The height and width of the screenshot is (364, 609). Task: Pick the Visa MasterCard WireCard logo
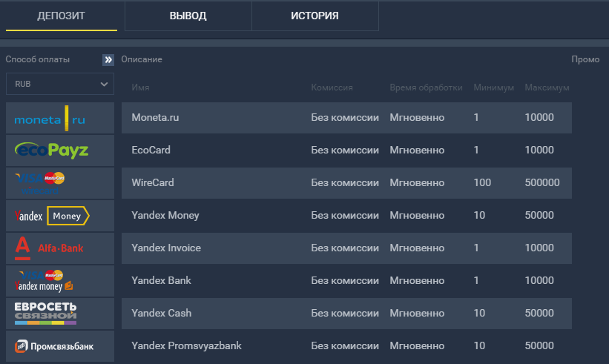pyautogui.click(x=60, y=183)
